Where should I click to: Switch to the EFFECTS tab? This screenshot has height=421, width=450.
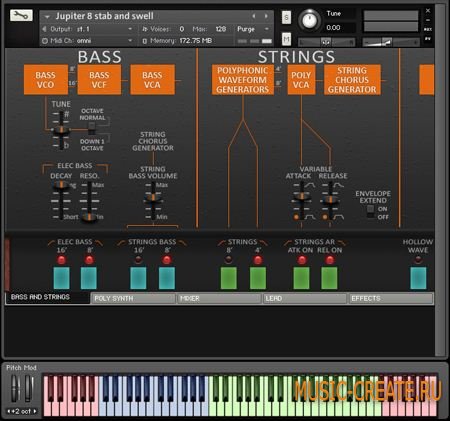(391, 298)
